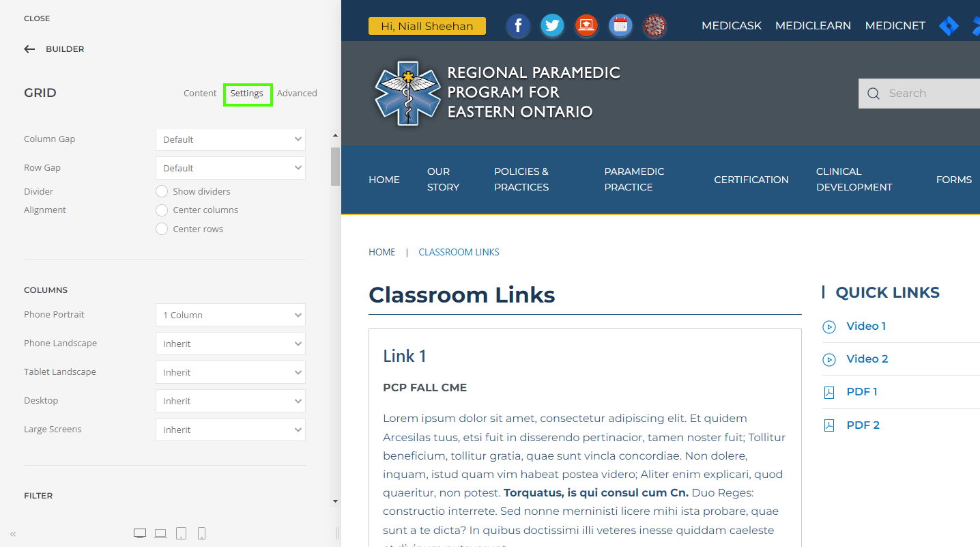Open the MEDICASK link
Image resolution: width=980 pixels, height=547 pixels.
coord(732,26)
